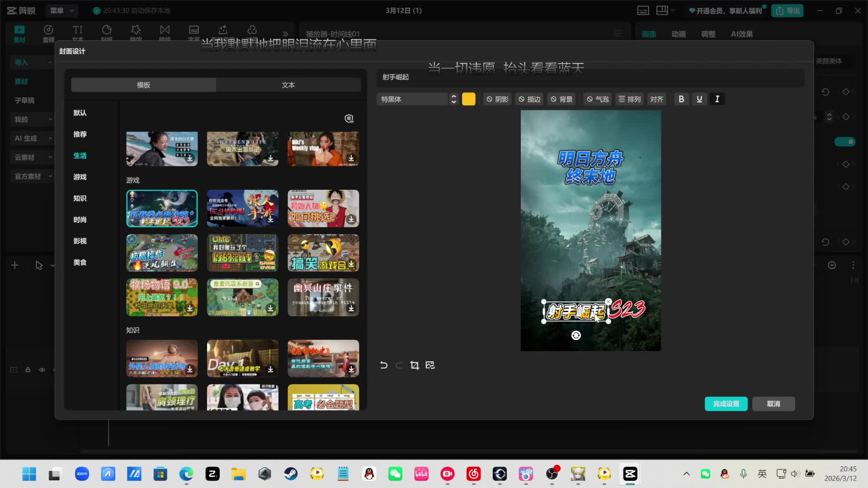The image size is (868, 488).
Task: Select the 影视 template category
Action: tap(80, 241)
